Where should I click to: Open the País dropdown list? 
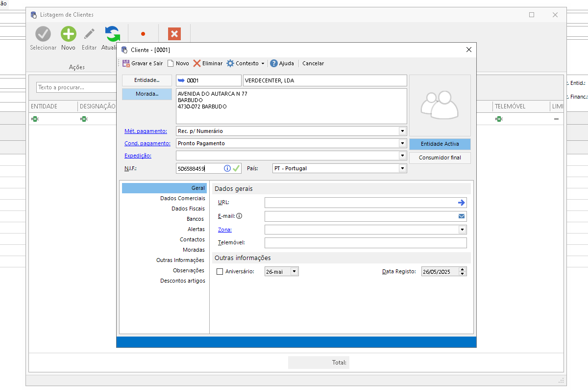click(402, 168)
